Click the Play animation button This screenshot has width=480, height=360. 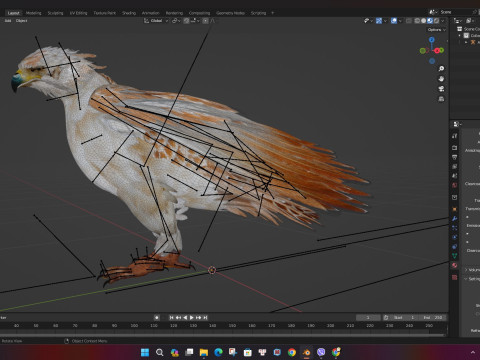click(192, 318)
